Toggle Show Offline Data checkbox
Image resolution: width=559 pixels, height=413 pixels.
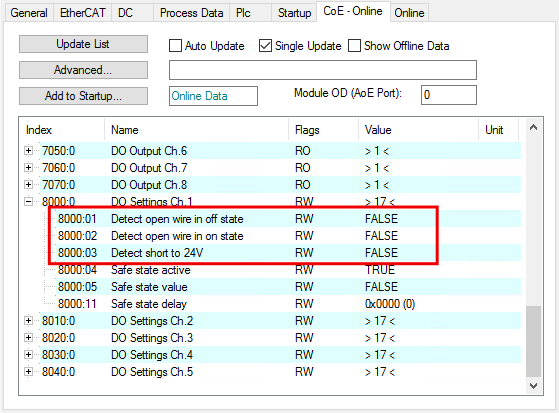click(x=354, y=46)
